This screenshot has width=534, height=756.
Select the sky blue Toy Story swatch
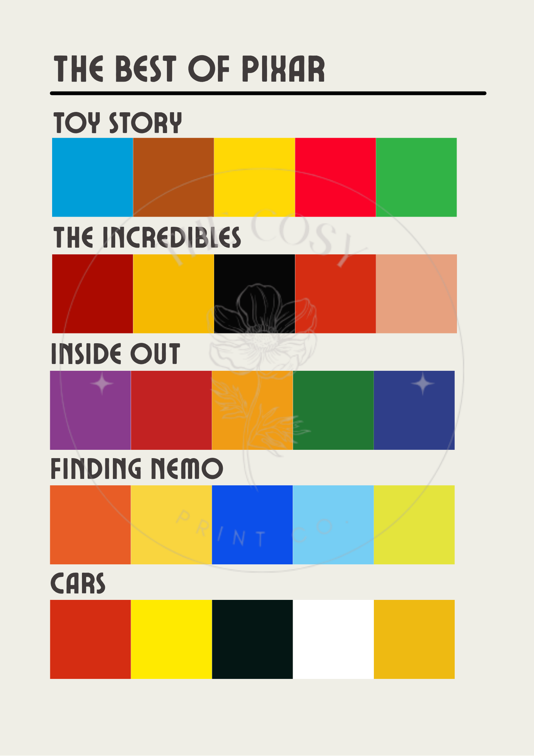point(93,177)
